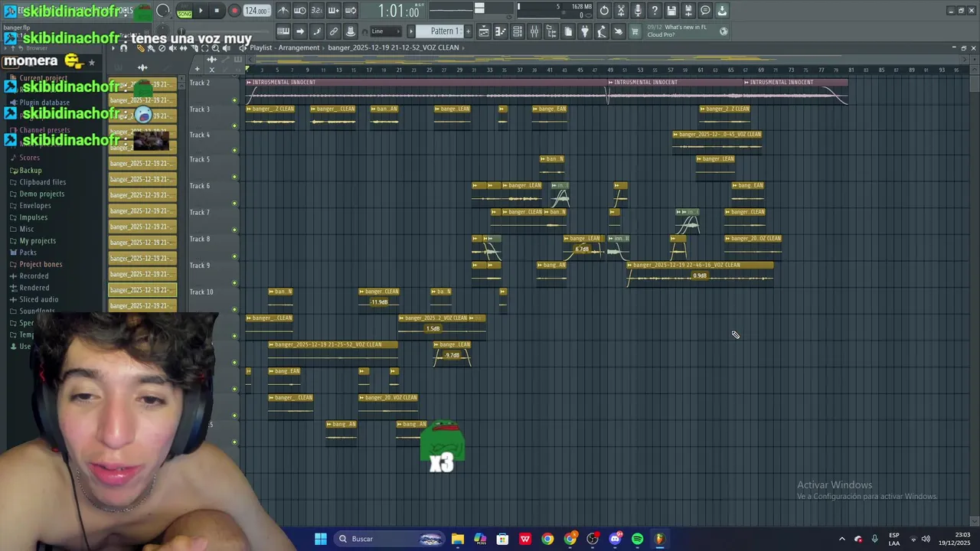This screenshot has width=980, height=551.
Task: Open the help question mark icon
Action: click(655, 11)
